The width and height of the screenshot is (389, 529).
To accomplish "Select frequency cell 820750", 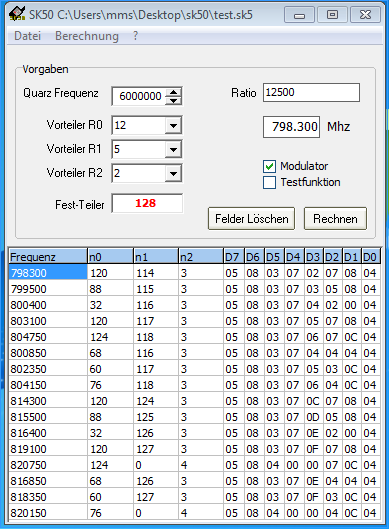I will point(48,465).
